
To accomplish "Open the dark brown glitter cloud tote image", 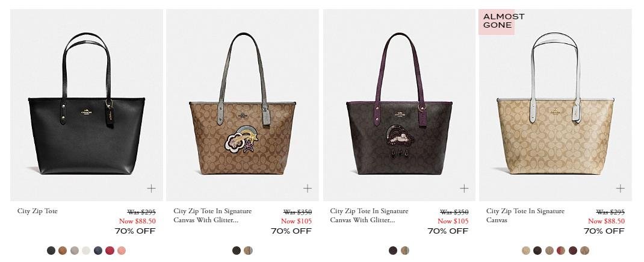I will pos(399,105).
